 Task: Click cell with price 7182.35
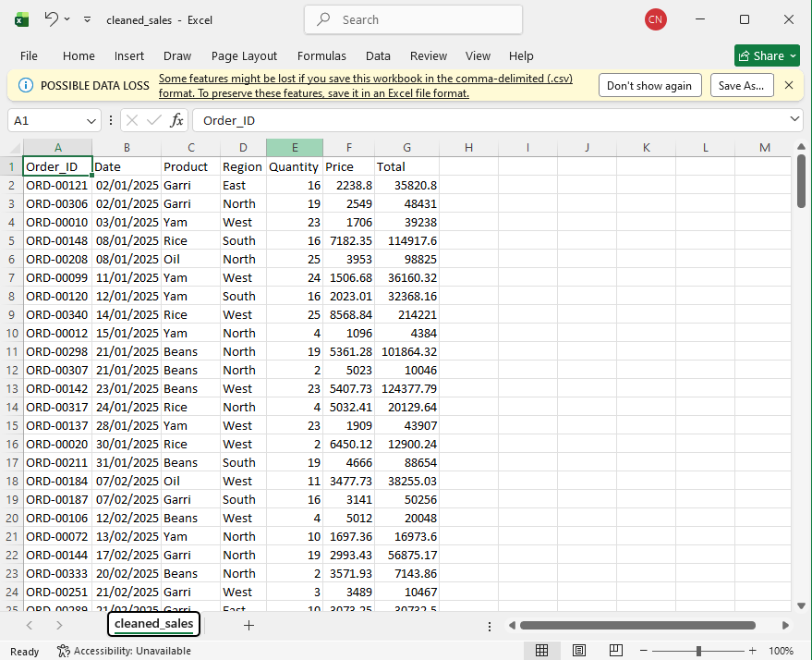pyautogui.click(x=349, y=241)
